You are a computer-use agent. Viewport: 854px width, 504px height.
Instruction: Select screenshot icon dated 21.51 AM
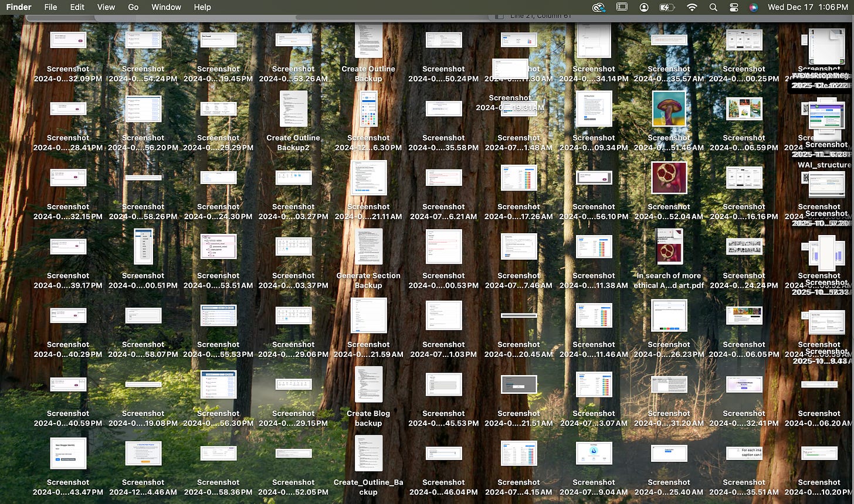coord(518,384)
